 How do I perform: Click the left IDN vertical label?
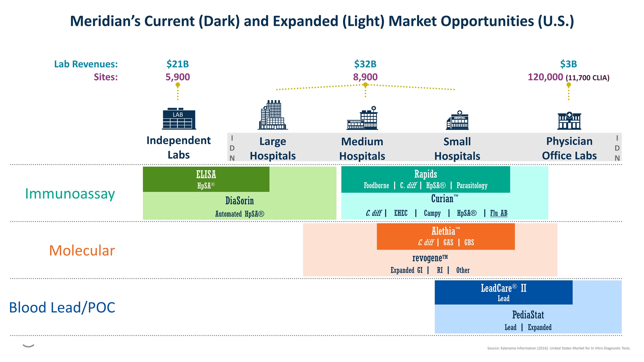pyautogui.click(x=232, y=148)
